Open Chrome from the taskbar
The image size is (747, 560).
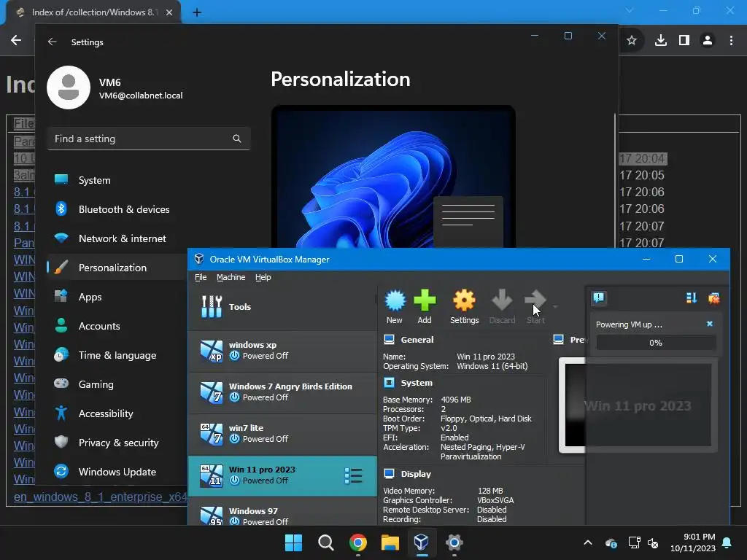click(x=357, y=542)
